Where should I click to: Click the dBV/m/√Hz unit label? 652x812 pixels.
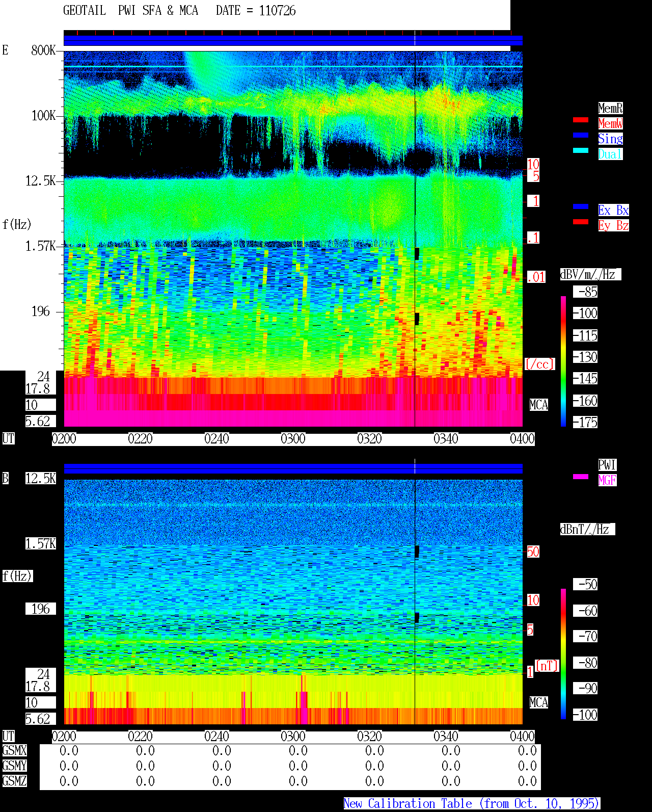(590, 274)
